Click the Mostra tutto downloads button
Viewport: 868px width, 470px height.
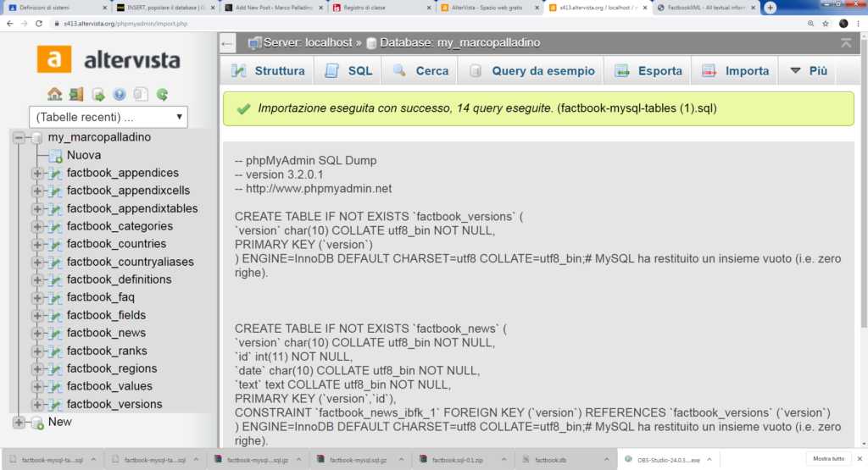tap(829, 458)
